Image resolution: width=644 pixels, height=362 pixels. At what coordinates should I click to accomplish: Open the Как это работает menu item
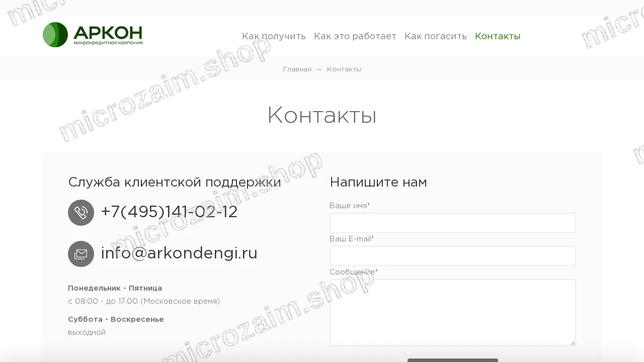tap(355, 36)
